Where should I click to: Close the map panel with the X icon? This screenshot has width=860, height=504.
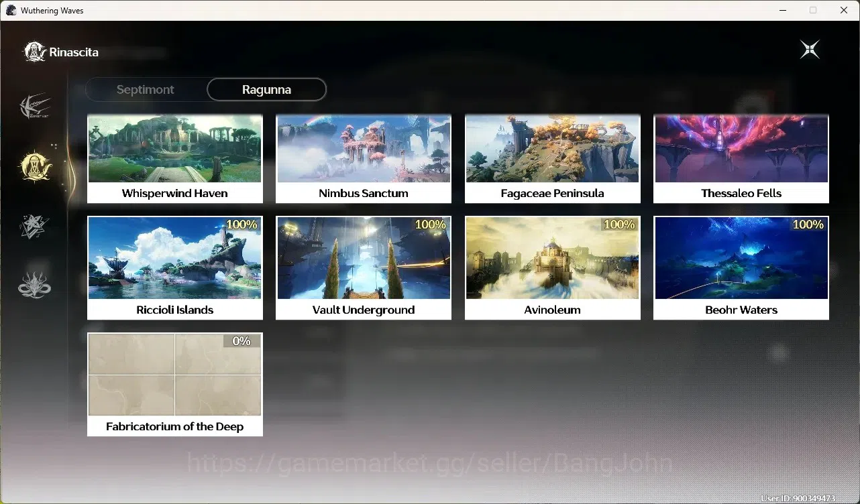(810, 50)
